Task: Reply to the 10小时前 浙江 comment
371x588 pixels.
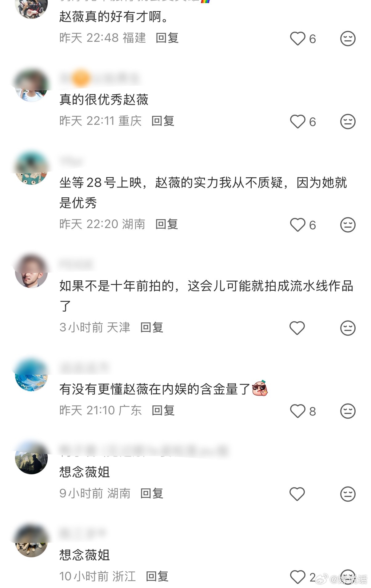Action: [157, 576]
